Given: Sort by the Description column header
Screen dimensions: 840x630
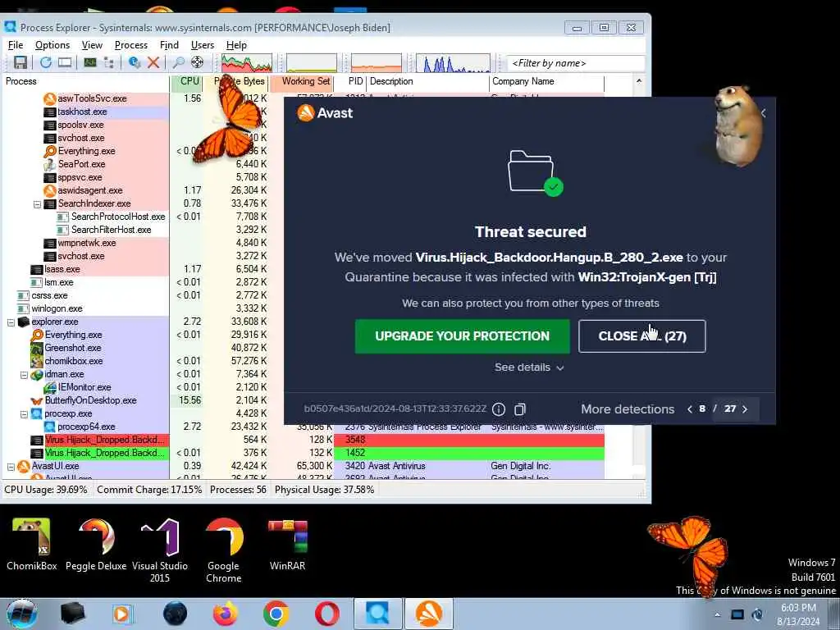Looking at the screenshot, I should coord(427,81).
